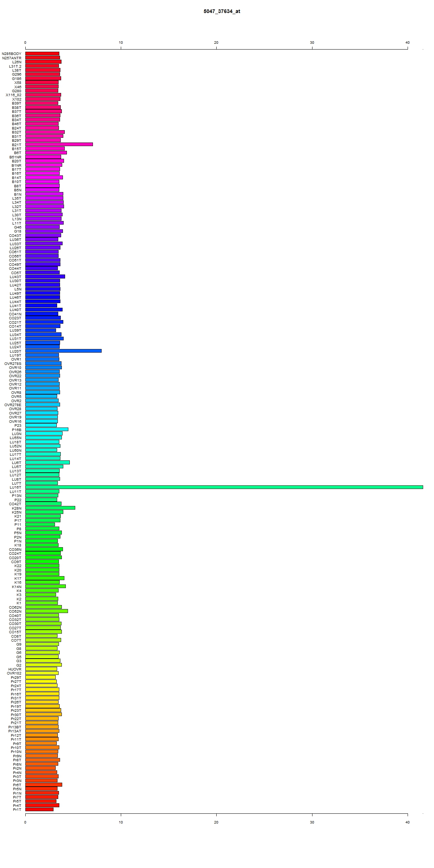Click the CO43T label
Image resolution: width=434 pixels, height=868 pixels.
pos(15,235)
